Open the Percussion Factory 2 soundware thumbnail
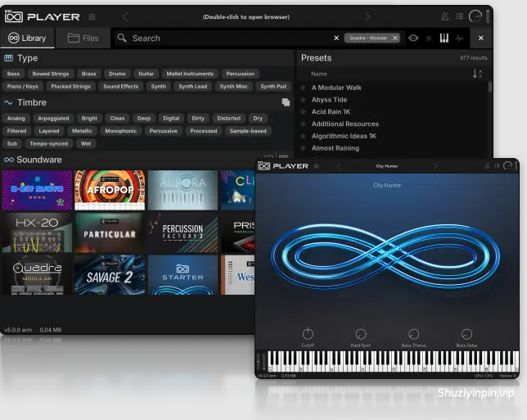The image size is (527, 420). (182, 233)
